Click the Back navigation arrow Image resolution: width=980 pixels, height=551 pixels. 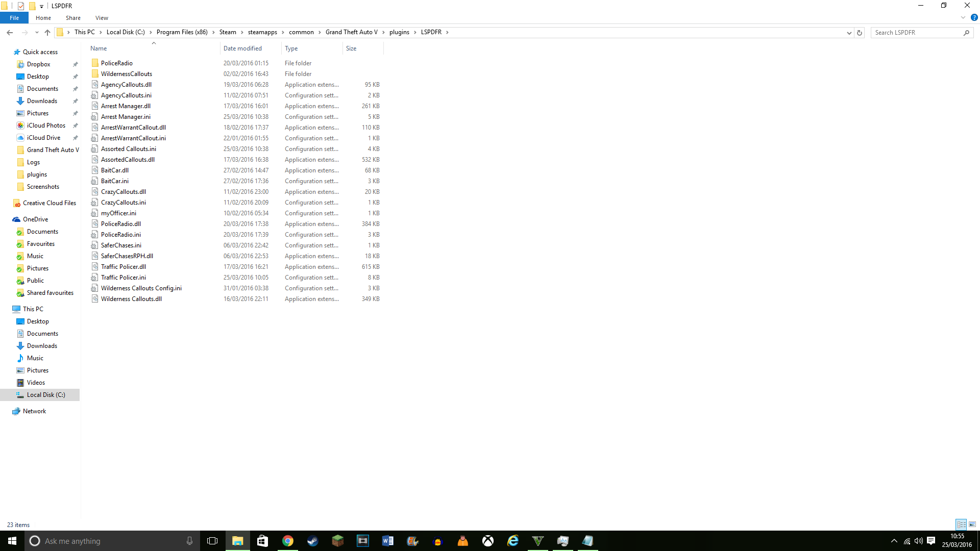click(x=10, y=33)
